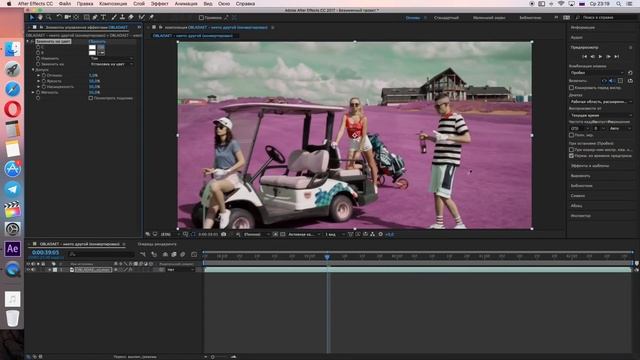
Task: Open the 'Change By' dropdown in effect controls
Action: pos(111,64)
